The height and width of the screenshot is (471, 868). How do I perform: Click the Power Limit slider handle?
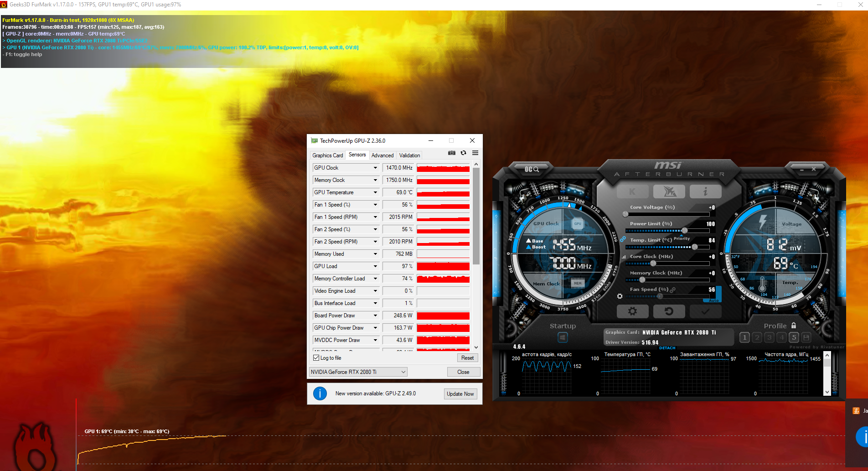point(684,230)
